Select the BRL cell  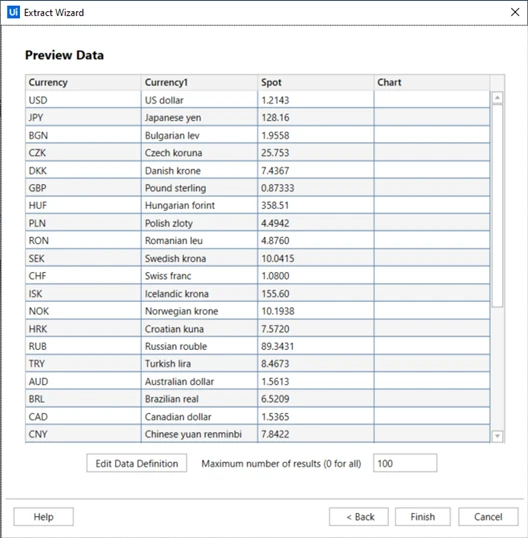pyautogui.click(x=83, y=399)
